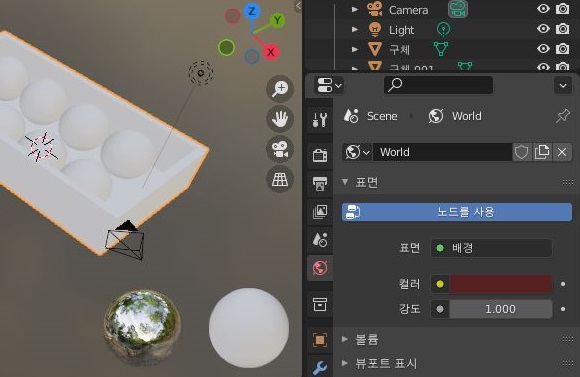Toggle pin icon in properties header
The image size is (580, 377).
[x=563, y=116]
